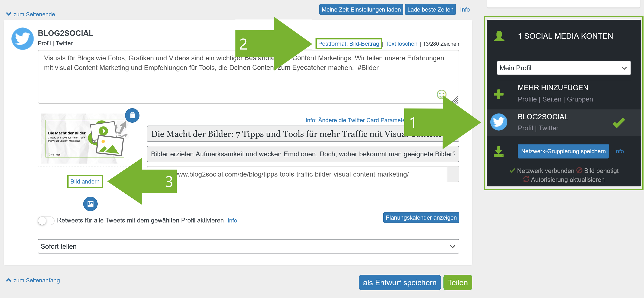Open the Mein Profil dropdown
This screenshot has height=298, width=644.
point(563,68)
